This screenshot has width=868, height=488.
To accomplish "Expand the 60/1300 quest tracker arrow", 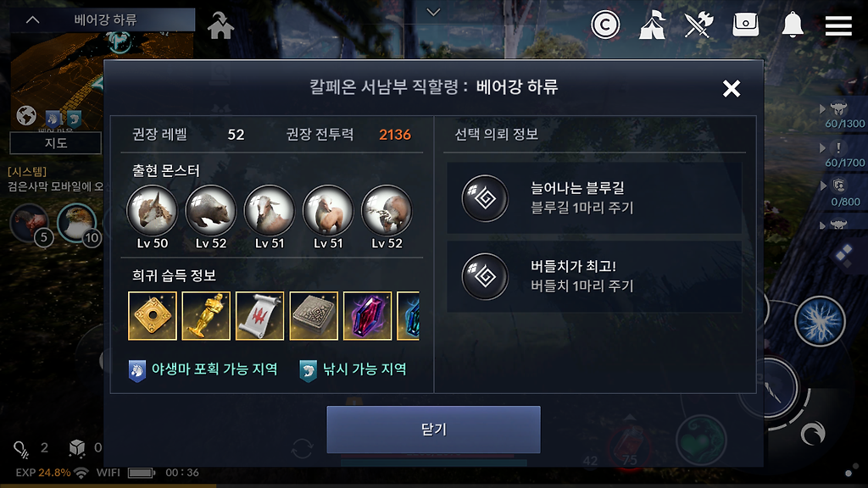I will coord(822,109).
